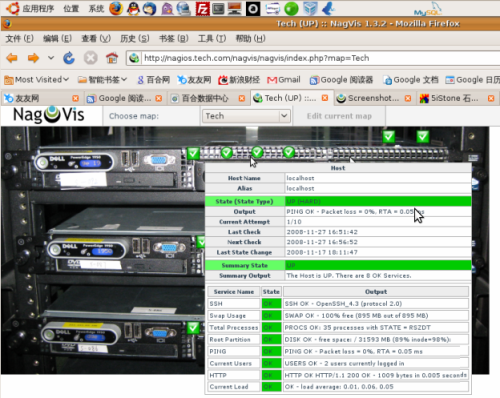Click the SSH service name row
This screenshot has height=398, width=500.
click(x=234, y=304)
